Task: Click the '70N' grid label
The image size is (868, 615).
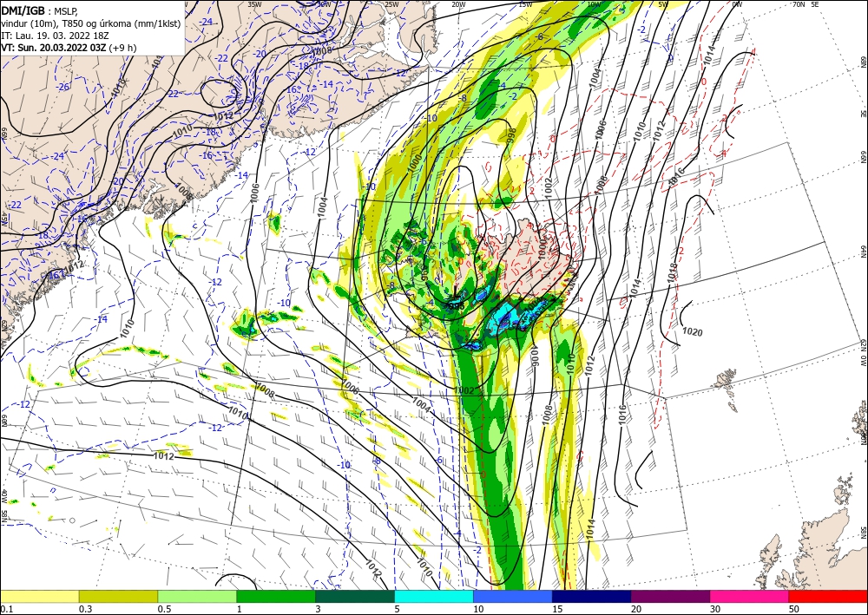Action: 799,3
